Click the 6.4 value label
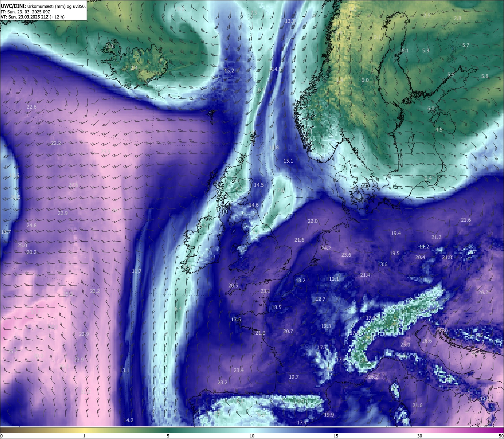Viewport: 504px width, 439px height. click(428, 178)
